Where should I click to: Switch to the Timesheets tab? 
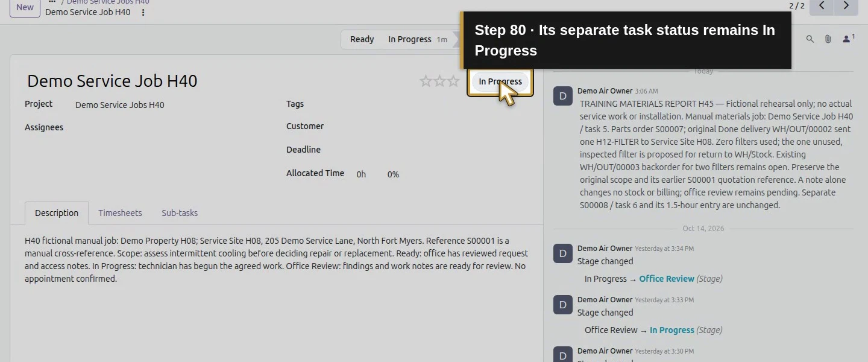(120, 213)
